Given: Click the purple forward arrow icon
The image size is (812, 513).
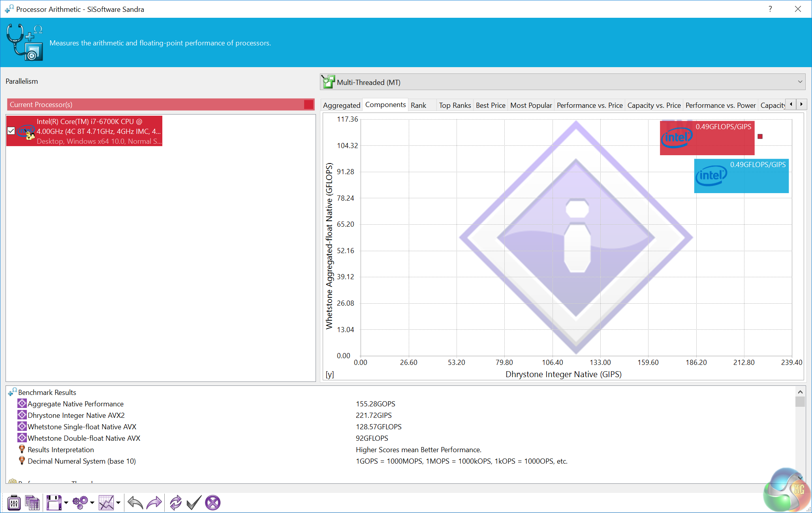Looking at the screenshot, I should (154, 503).
